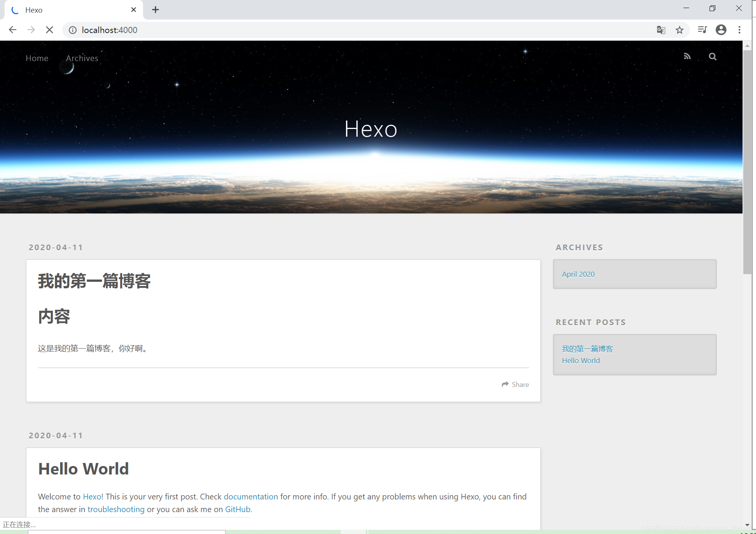Screen dimensions: 756x534
Task: Open Hello World in Recent Posts
Action: point(581,360)
